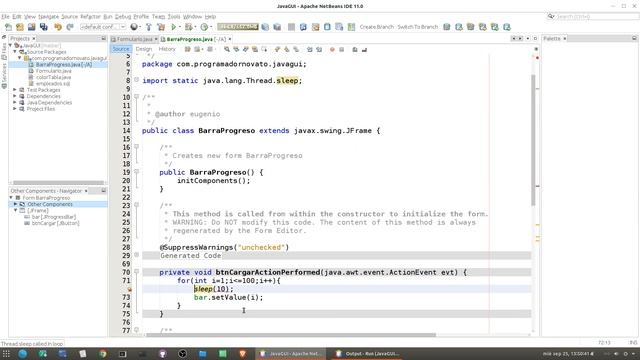Open the OBS taskbar icon
640x360 pixels.
tap(182, 354)
